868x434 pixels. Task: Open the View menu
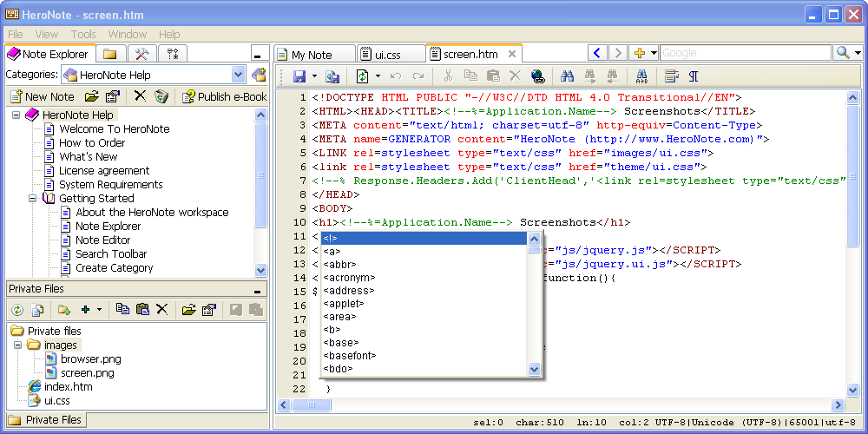click(x=47, y=35)
